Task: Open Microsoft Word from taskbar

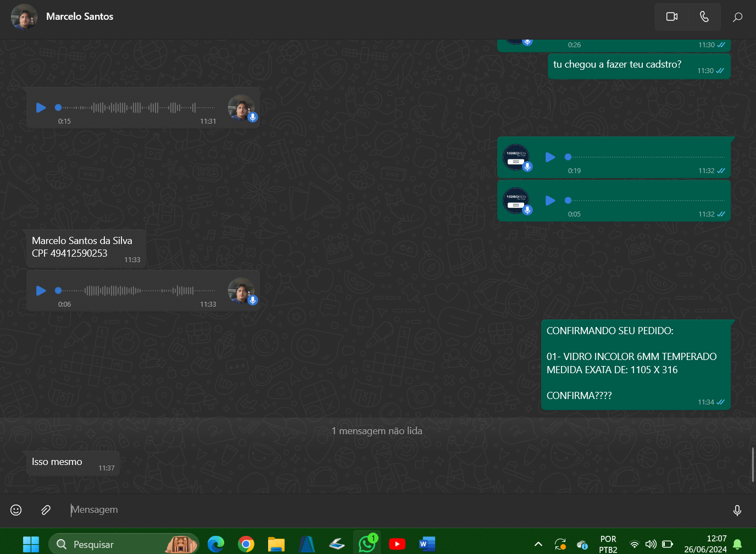Action: 427,544
